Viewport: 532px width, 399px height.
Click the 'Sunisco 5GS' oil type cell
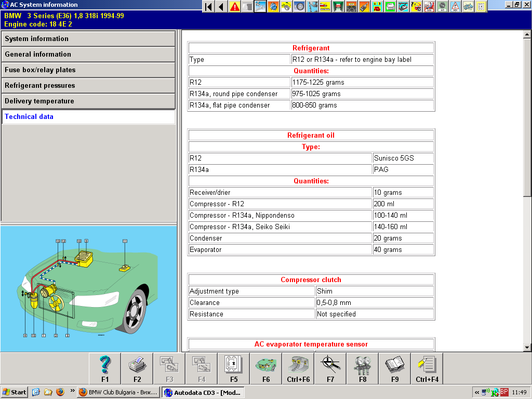403,158
